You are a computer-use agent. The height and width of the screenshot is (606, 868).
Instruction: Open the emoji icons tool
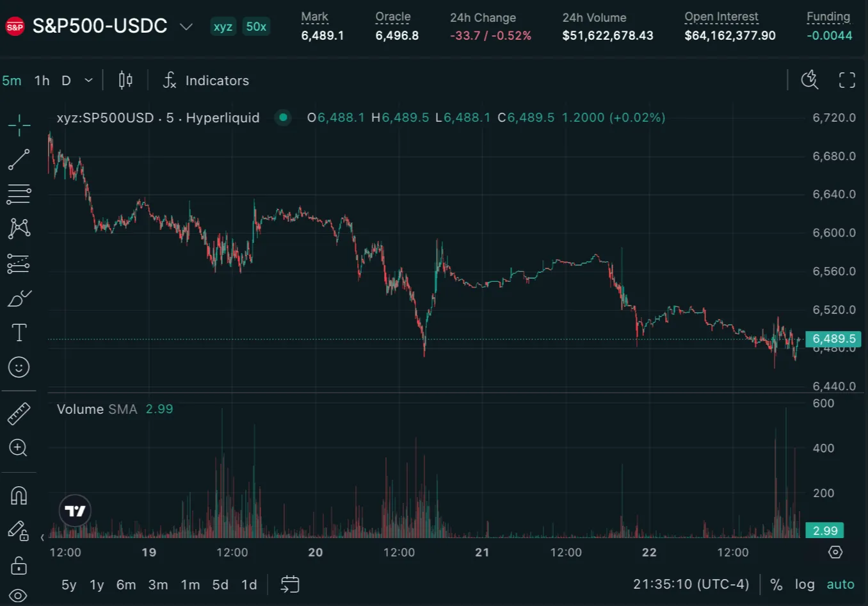19,367
